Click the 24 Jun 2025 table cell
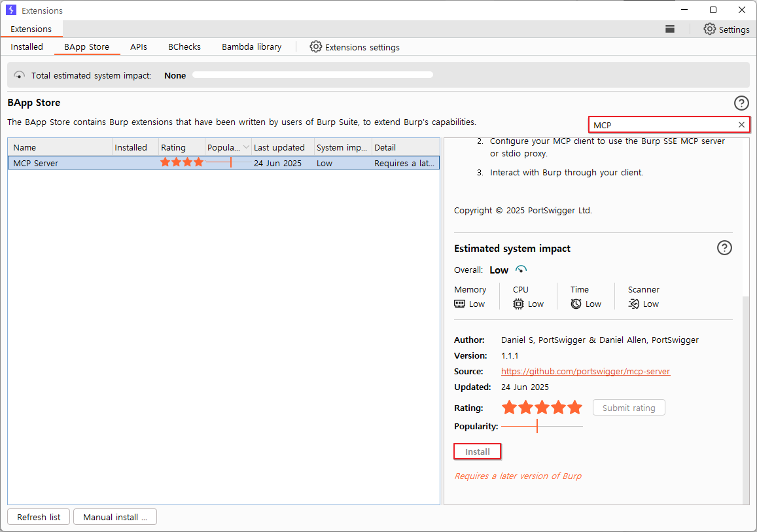Screen dimensions: 757x532 (283, 163)
